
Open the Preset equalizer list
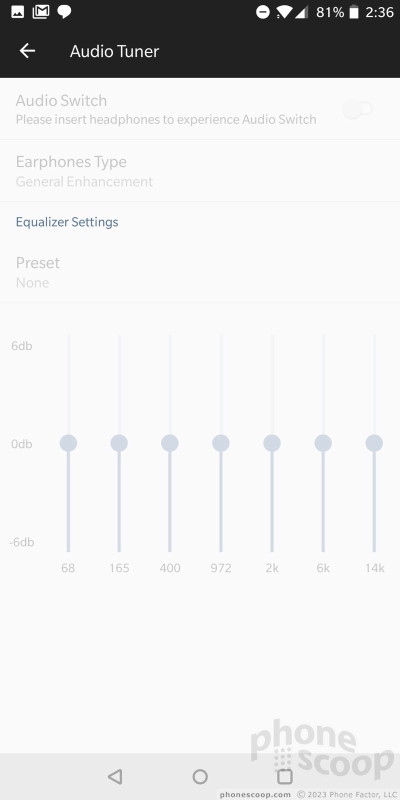click(200, 271)
